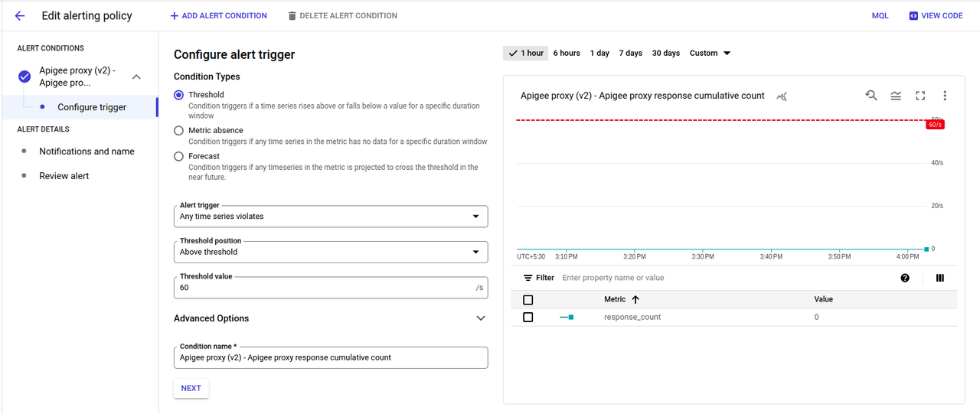
Task: Click the plus icon in Add Alert Condition
Action: tap(174, 15)
